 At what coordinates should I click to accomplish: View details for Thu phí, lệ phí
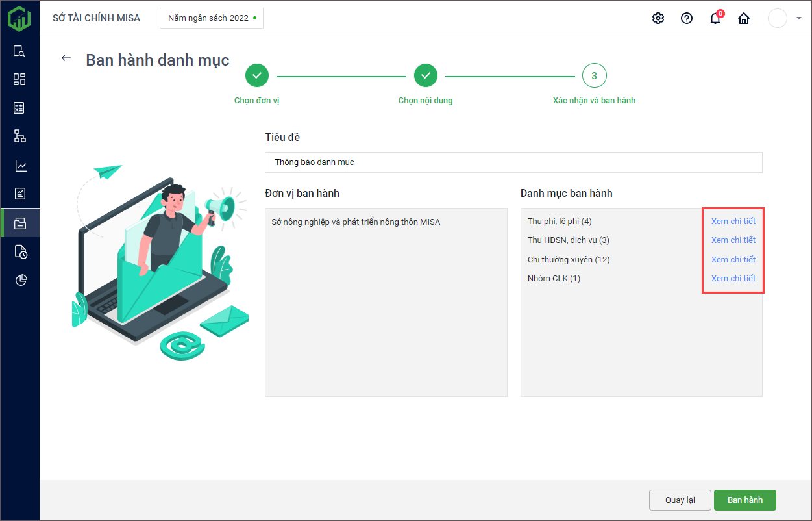733,221
